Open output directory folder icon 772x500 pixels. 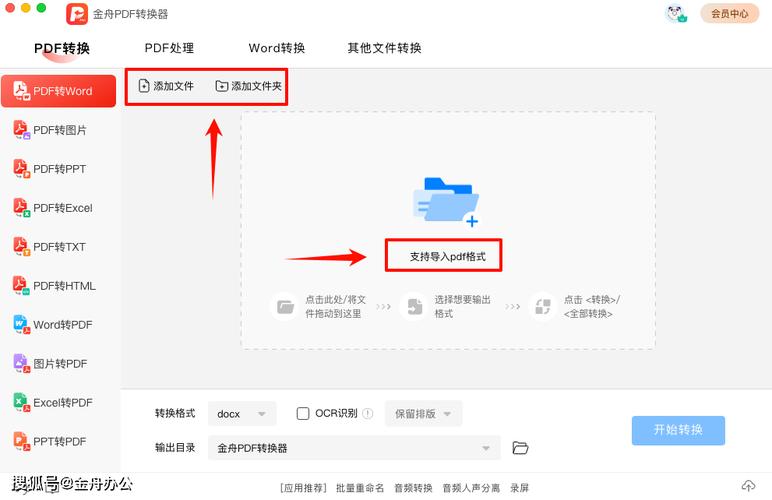tap(520, 447)
